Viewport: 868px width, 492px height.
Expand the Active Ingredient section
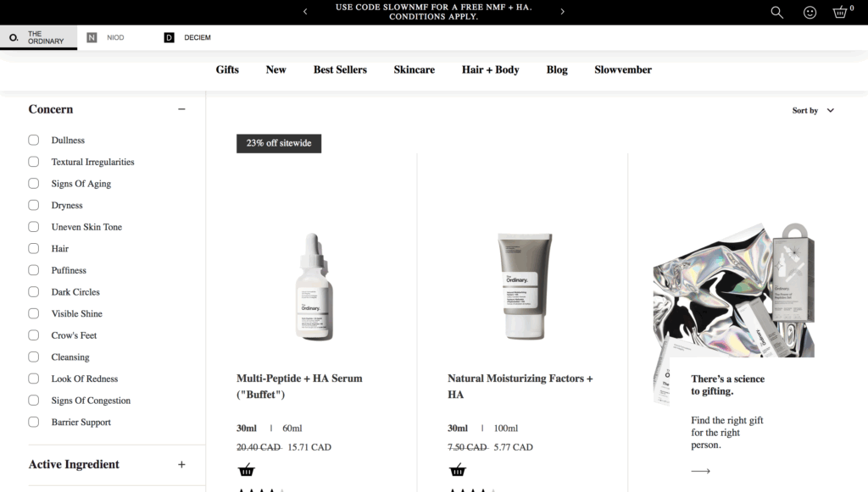[181, 465]
